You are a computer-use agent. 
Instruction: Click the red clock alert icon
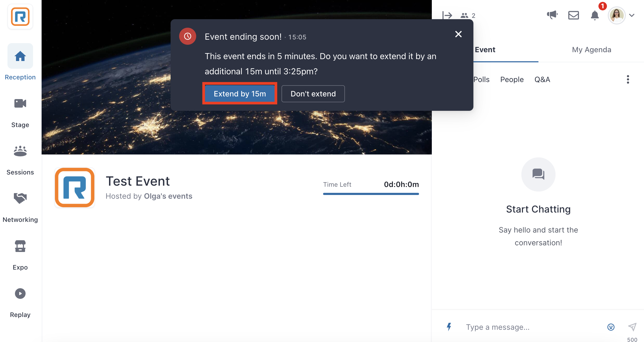coord(188,36)
